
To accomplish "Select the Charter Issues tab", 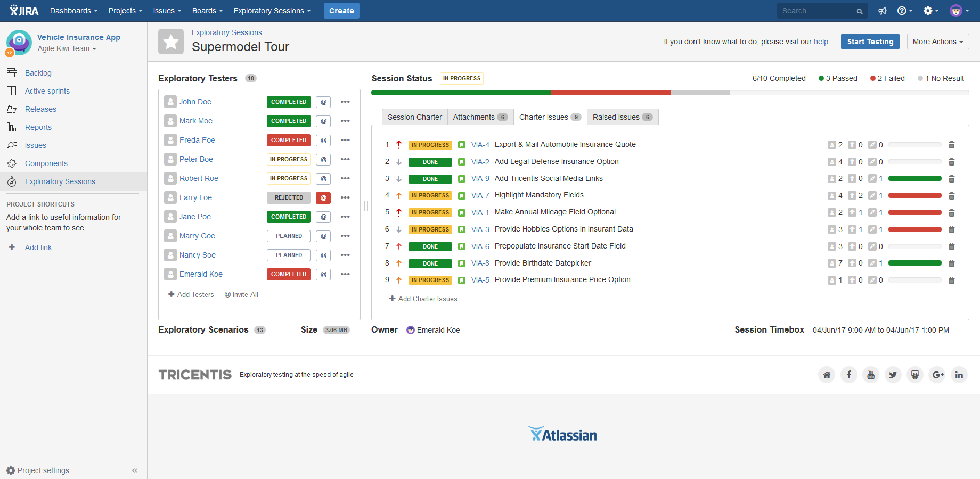I will pyautogui.click(x=550, y=117).
